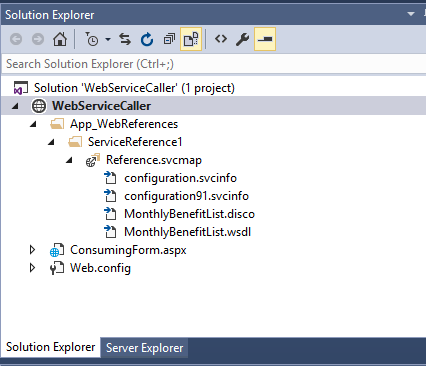The image size is (426, 366).
Task: Open the panel window position dropdown arrow
Action: click(411, 14)
